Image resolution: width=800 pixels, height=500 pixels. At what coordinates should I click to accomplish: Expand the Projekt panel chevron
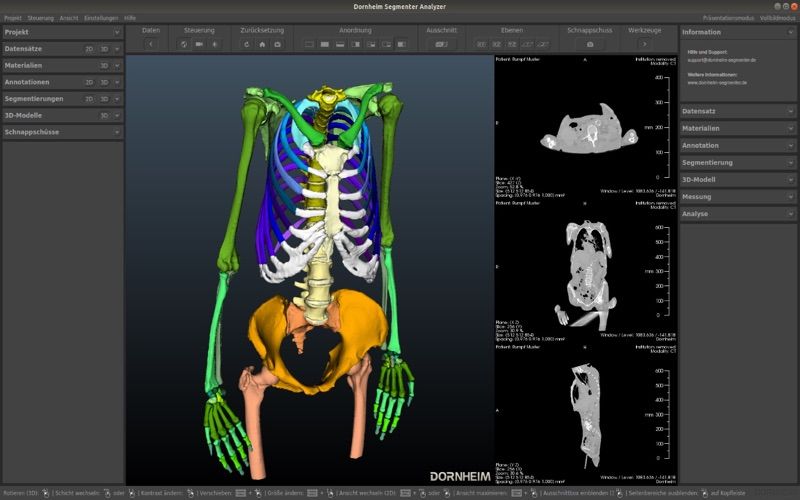(117, 32)
